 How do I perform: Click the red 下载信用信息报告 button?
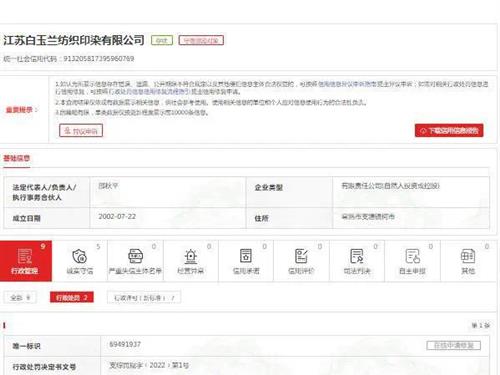449,130
